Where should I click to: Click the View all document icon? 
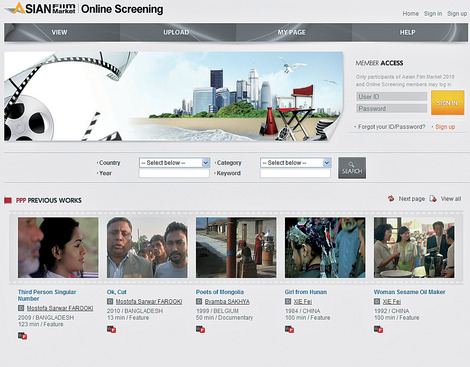coord(433,198)
